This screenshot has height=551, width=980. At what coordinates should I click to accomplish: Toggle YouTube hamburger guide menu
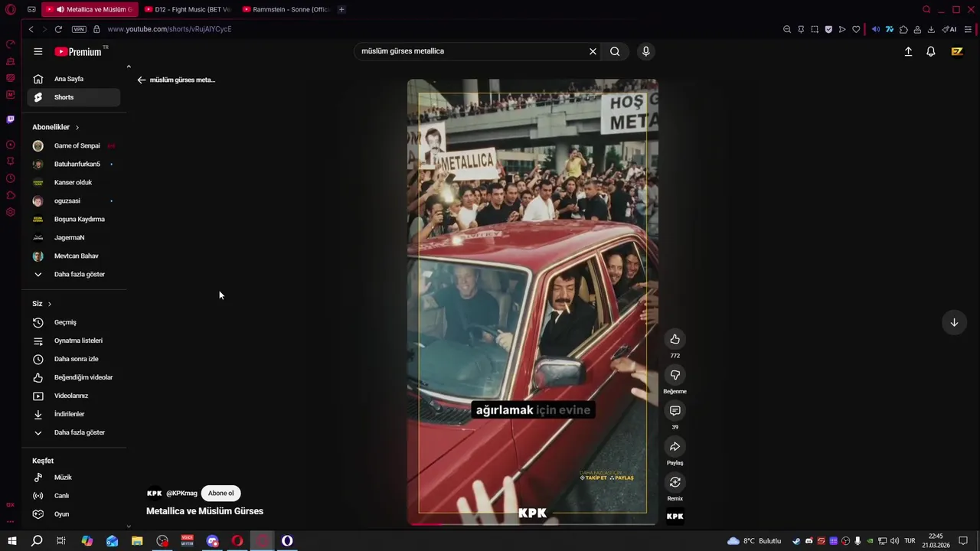point(38,51)
